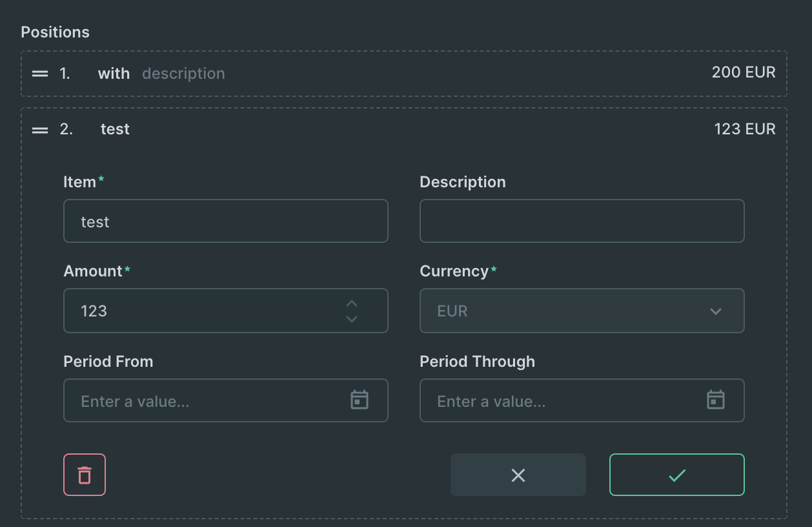This screenshot has height=527, width=812.
Task: Open the Currency dropdown showing EUR
Action: pyautogui.click(x=582, y=311)
